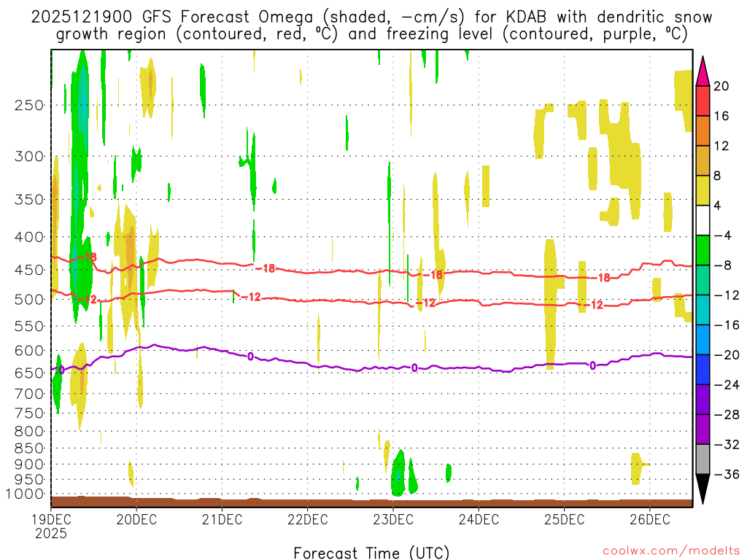
Task: Pick the yellow colorbar segment between 4 and 8
Action: pyautogui.click(x=703, y=190)
